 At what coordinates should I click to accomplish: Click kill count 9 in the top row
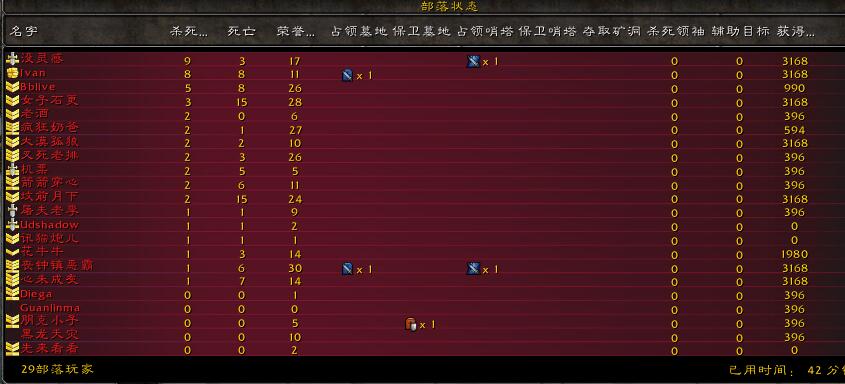187,61
